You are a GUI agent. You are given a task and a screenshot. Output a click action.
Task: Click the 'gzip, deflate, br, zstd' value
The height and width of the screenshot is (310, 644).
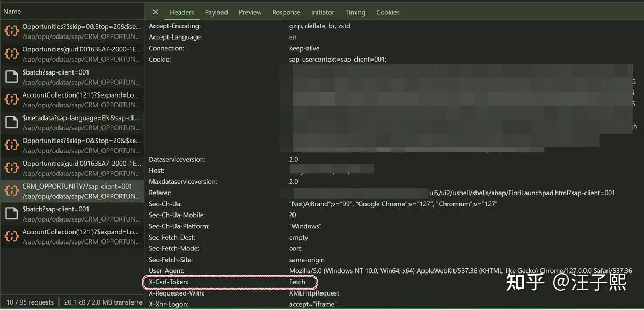[319, 26]
